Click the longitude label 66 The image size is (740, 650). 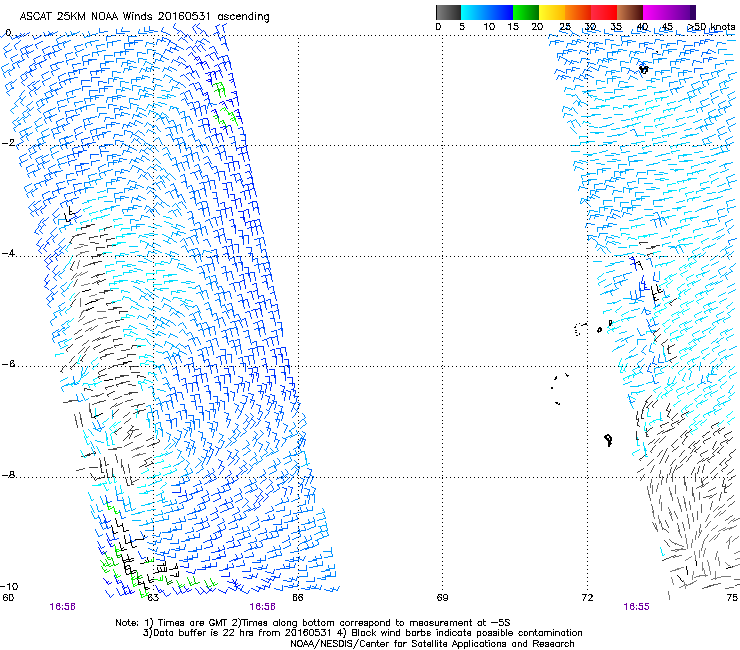(297, 598)
